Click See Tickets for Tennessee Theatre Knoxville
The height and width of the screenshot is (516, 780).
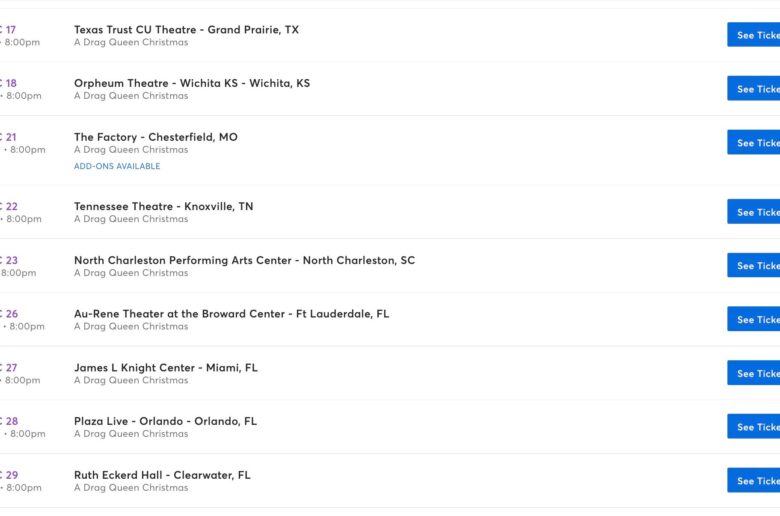[754, 211]
